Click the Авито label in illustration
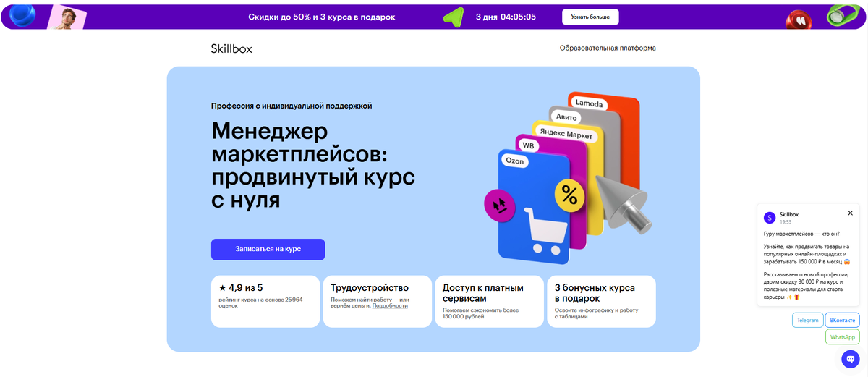Viewport: 868px width, 377px height. pos(567,117)
